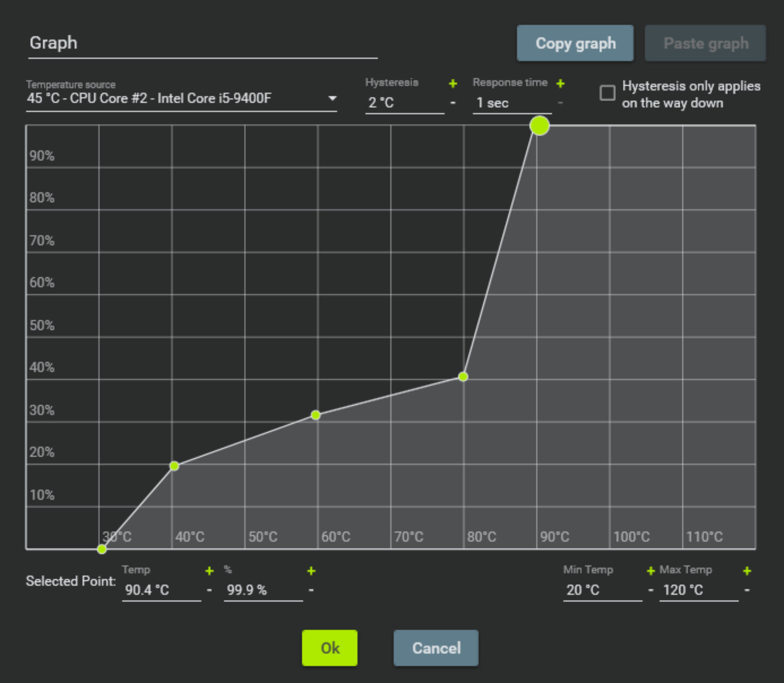The image size is (784, 683).
Task: Increase hysteresis with the plus icon
Action: pyautogui.click(x=453, y=83)
